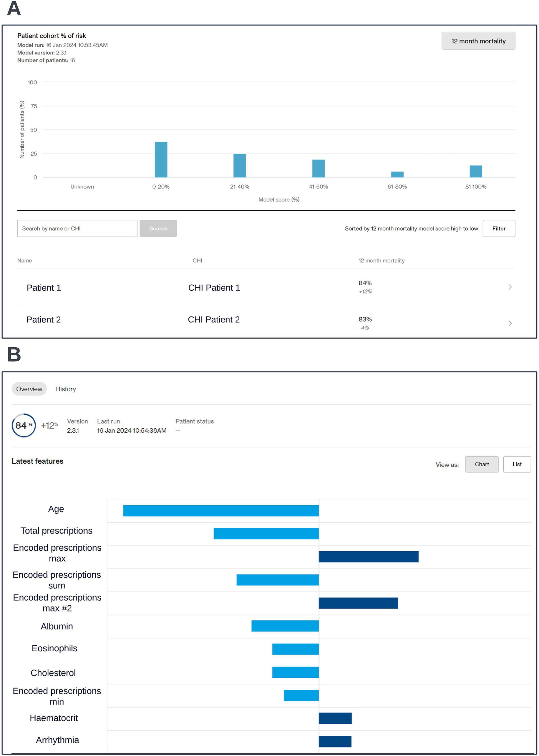The width and height of the screenshot is (539, 756).
Task: Click the Last run timestamp value
Action: [132, 430]
